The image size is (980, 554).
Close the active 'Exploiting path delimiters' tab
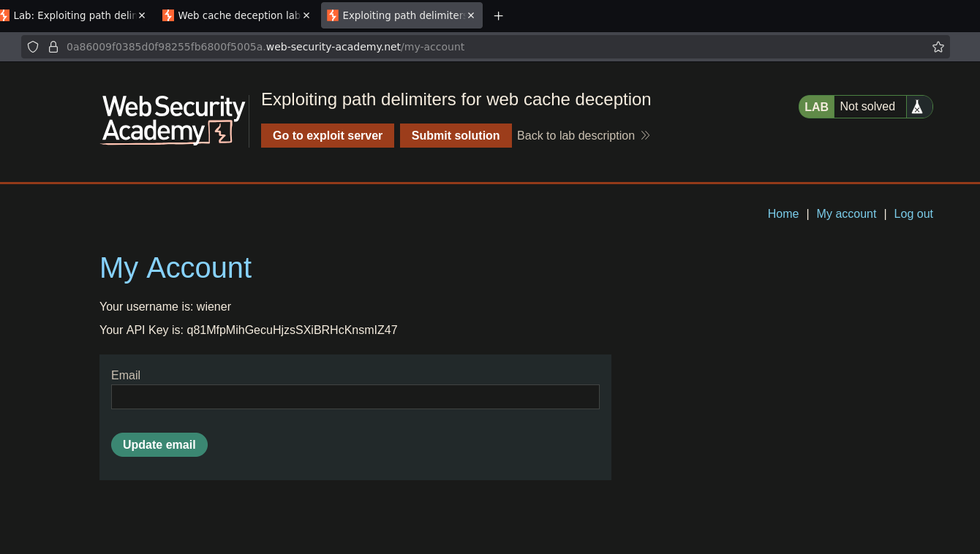pos(471,15)
